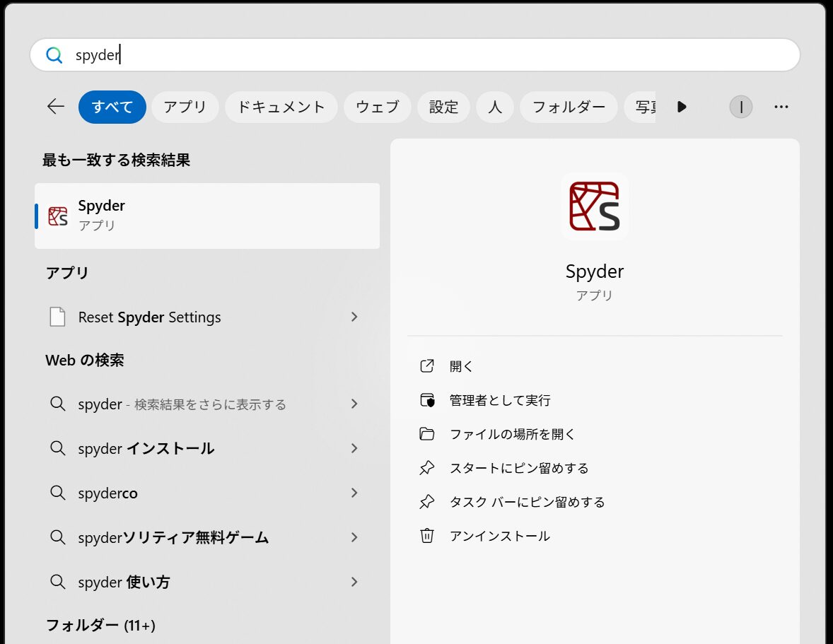Expand chevron for spyderソリティア無料ゲーム

(354, 538)
